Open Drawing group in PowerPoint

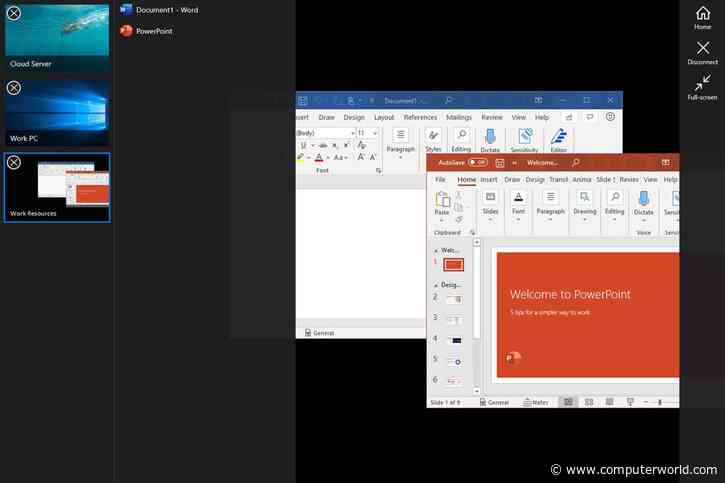pyautogui.click(x=584, y=206)
